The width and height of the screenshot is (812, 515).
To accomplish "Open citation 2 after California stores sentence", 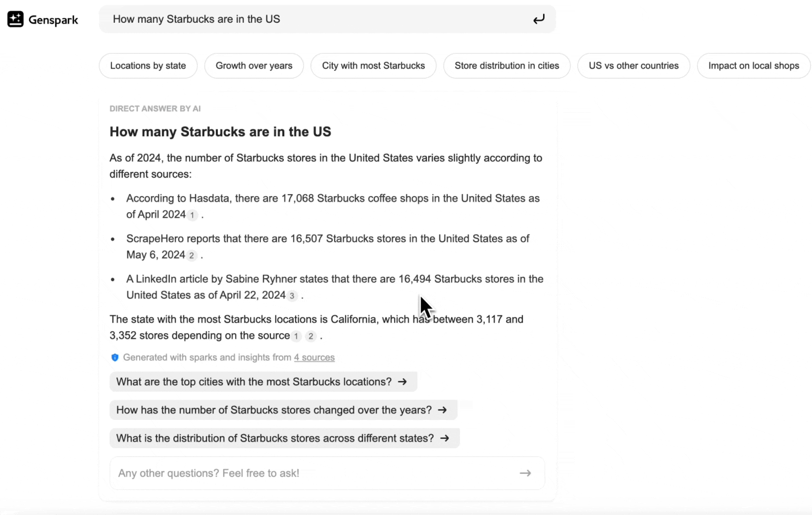I will coord(310,336).
